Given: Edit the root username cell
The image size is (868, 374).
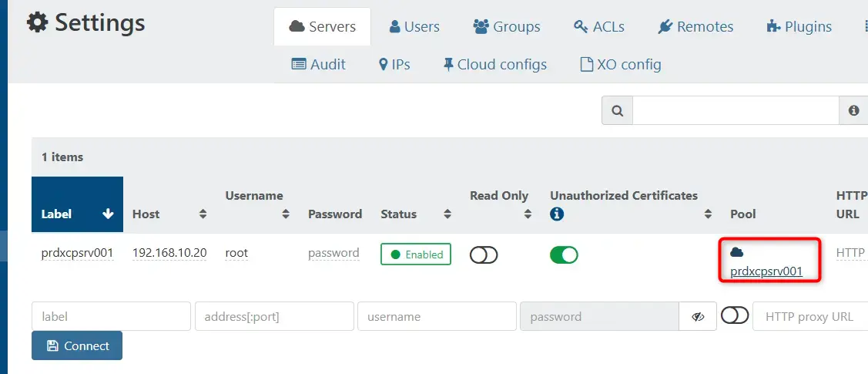Looking at the screenshot, I should [236, 253].
